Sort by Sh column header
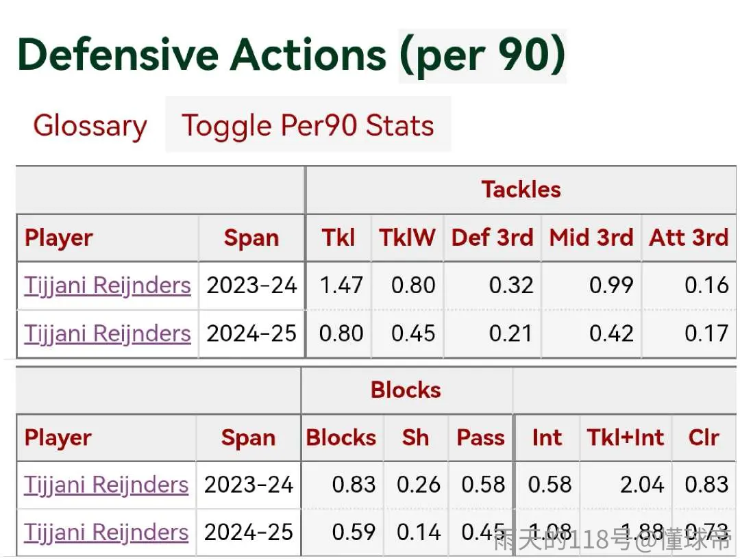Image resolution: width=740 pixels, height=560 pixels. click(x=416, y=437)
